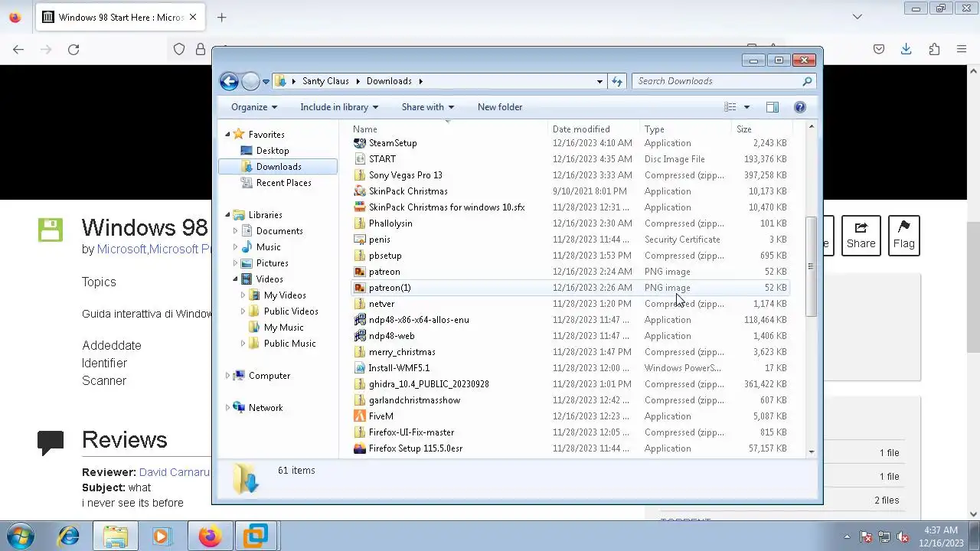Select Desktop under Favorites
980x551 pixels.
click(x=273, y=151)
